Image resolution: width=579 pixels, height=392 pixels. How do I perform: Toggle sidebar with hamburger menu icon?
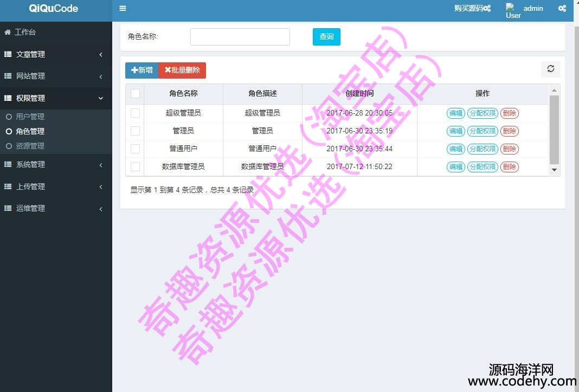click(x=123, y=8)
